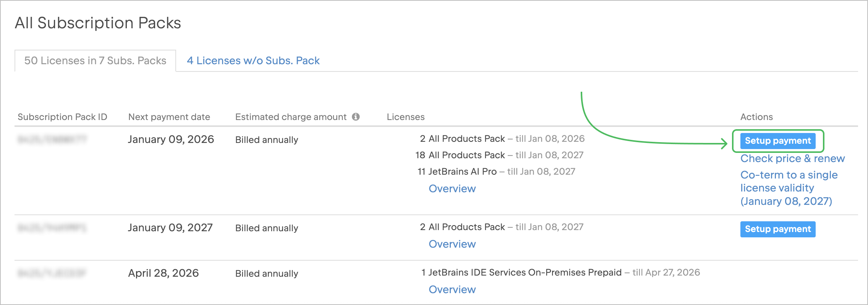
Task: Switch to the 50 Licenses in 7 Subs. Packs tab
Action: [x=95, y=61]
